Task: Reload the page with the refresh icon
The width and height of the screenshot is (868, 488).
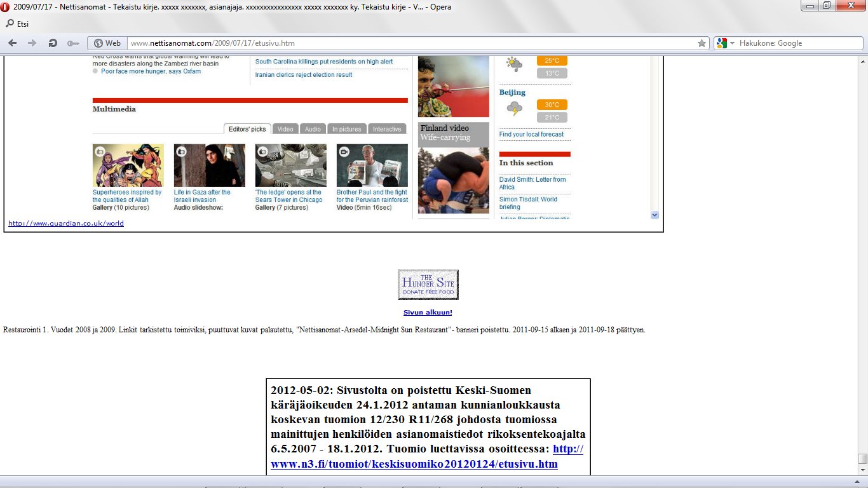Action: [53, 43]
